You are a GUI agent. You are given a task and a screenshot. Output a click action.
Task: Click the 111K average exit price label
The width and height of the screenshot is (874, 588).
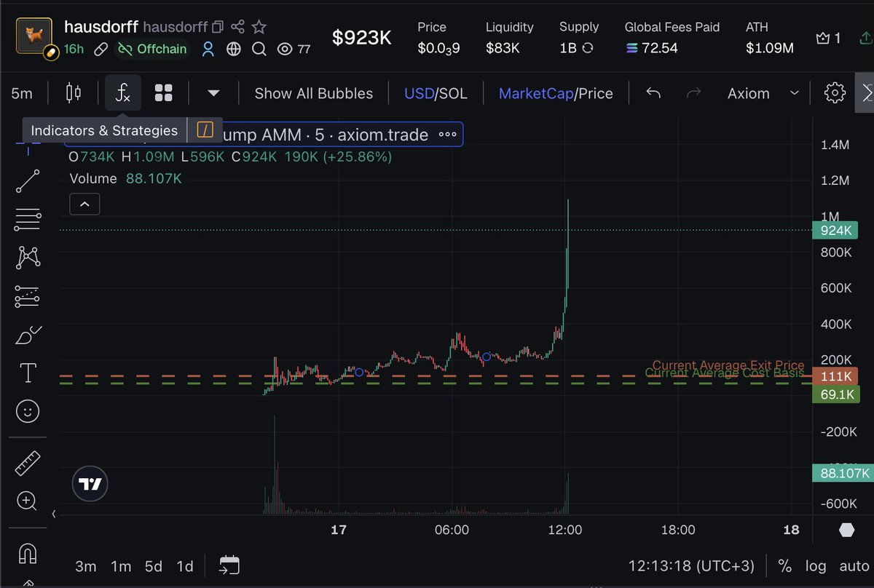(835, 376)
